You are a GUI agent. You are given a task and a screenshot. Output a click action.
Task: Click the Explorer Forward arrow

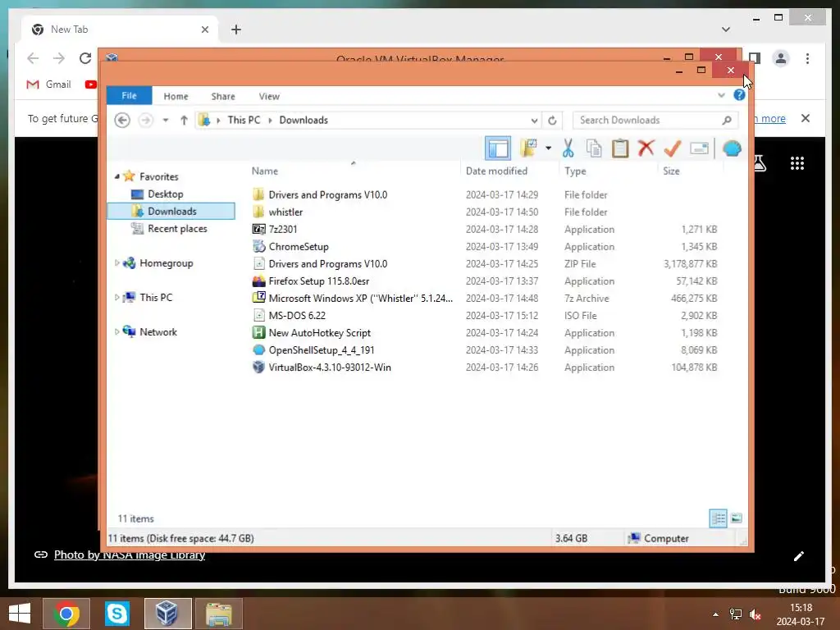(x=145, y=120)
